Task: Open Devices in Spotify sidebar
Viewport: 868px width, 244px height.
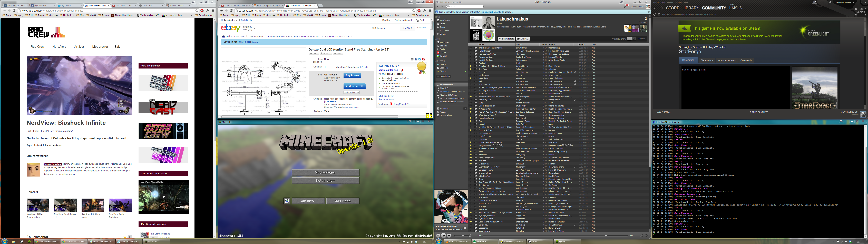Action: coord(442,34)
